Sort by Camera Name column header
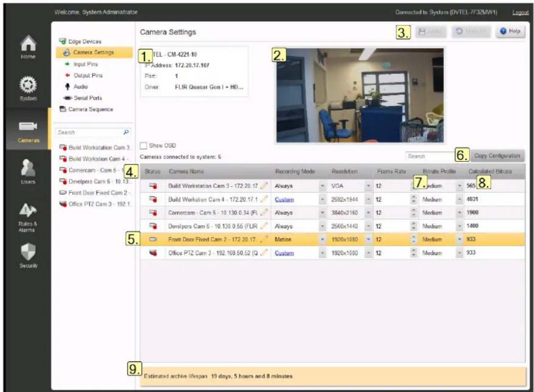Screen dimensions: 534x392 click(x=186, y=171)
